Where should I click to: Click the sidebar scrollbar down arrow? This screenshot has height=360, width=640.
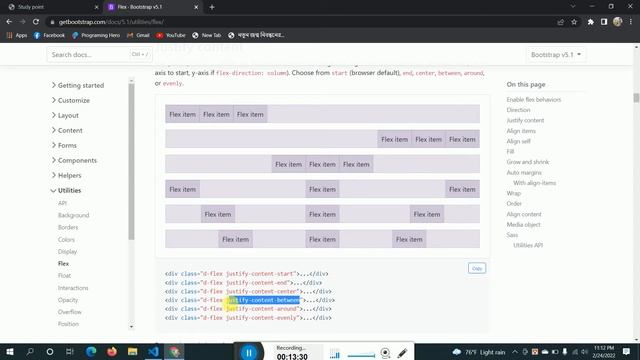(x=131, y=327)
